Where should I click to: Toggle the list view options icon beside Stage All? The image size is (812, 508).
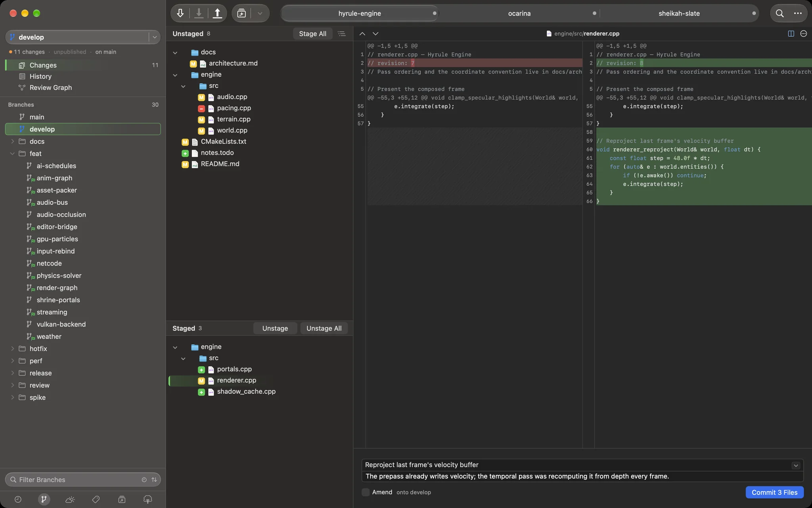click(341, 34)
